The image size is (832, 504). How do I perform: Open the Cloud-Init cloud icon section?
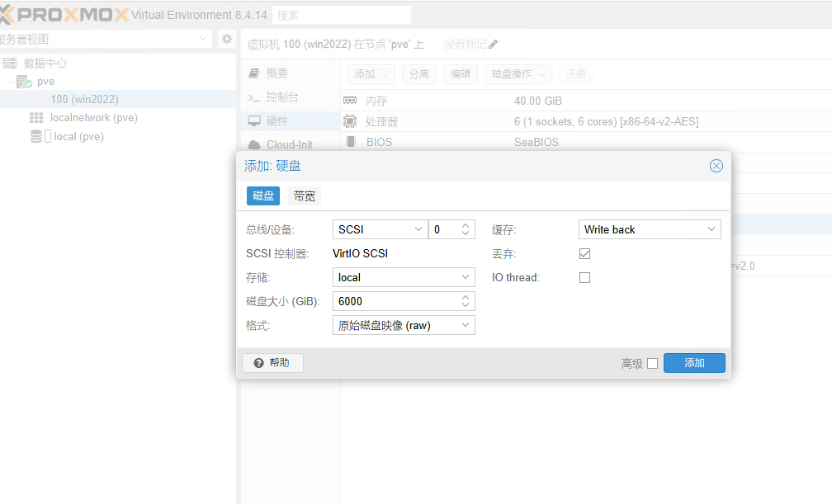click(x=255, y=145)
